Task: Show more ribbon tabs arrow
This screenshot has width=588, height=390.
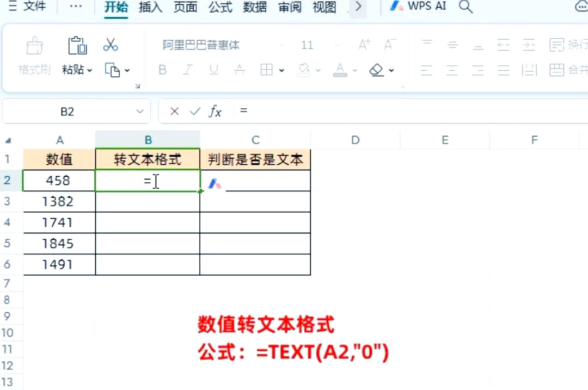Action: (358, 7)
